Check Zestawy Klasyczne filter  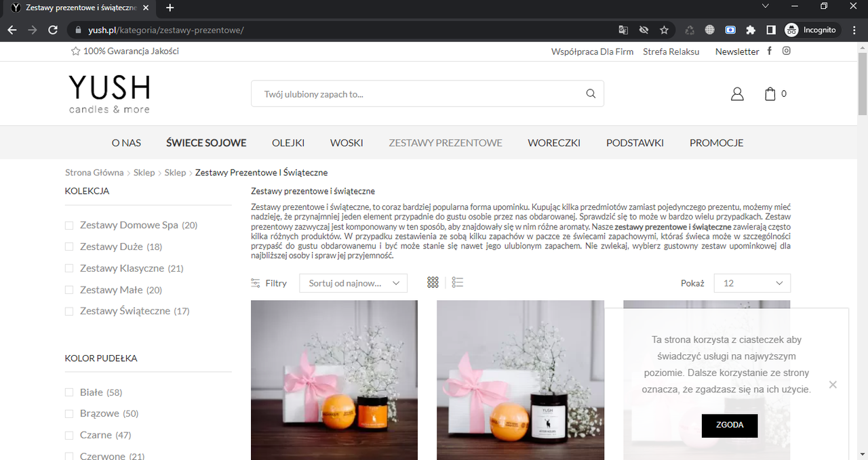pos(69,268)
